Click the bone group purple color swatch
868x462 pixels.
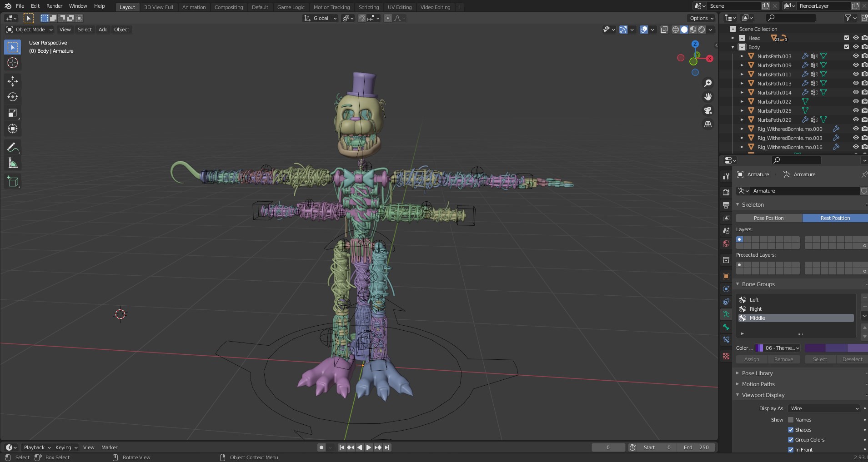coord(836,348)
